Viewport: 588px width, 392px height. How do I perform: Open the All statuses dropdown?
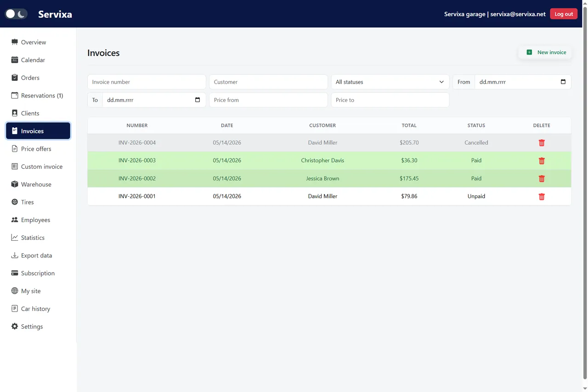[x=390, y=82]
